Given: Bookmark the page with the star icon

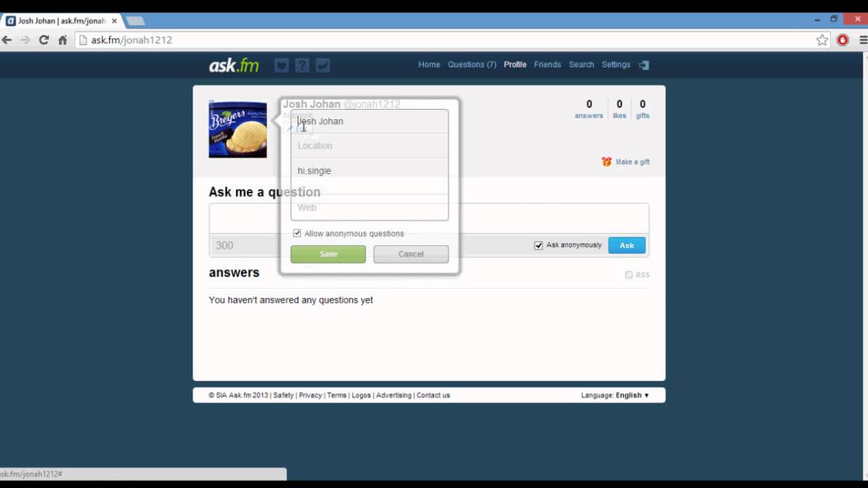Looking at the screenshot, I should tap(822, 40).
